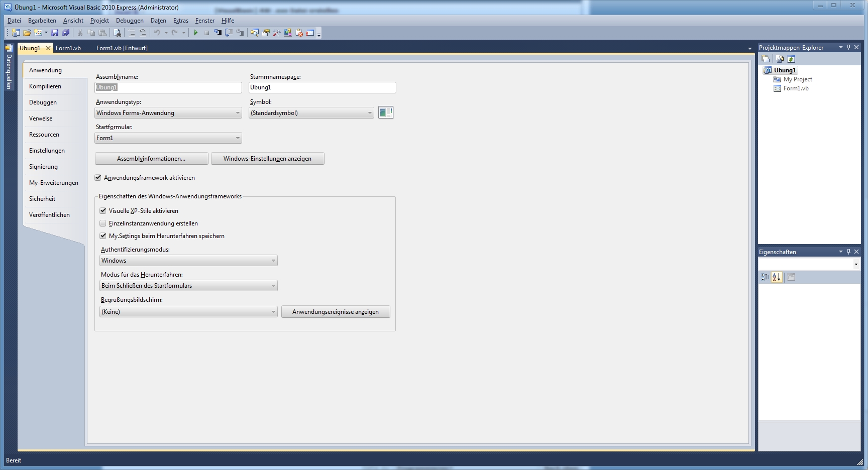Click the Datenquellen side tab icon
This screenshot has height=470, width=868.
pos(9,49)
